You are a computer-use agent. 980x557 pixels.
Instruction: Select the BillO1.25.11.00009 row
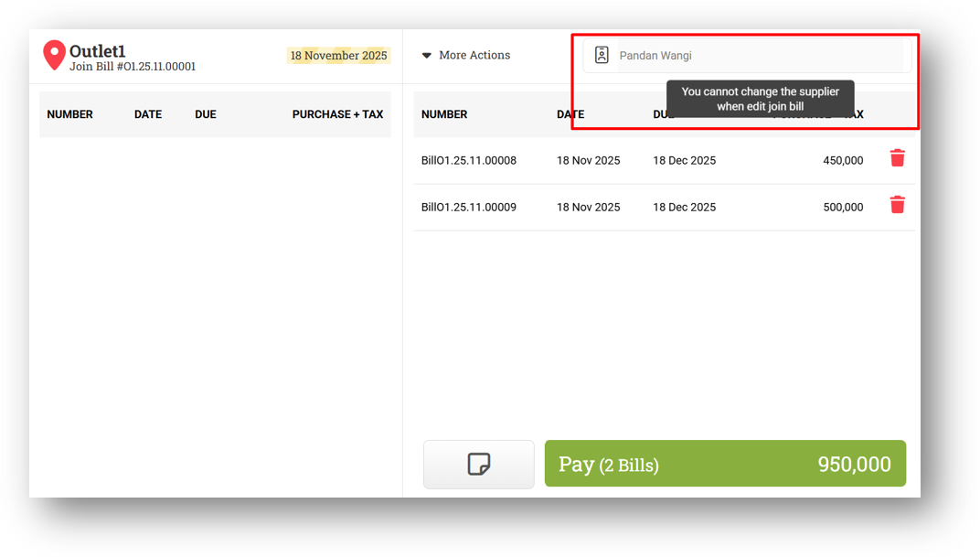pyautogui.click(x=665, y=208)
